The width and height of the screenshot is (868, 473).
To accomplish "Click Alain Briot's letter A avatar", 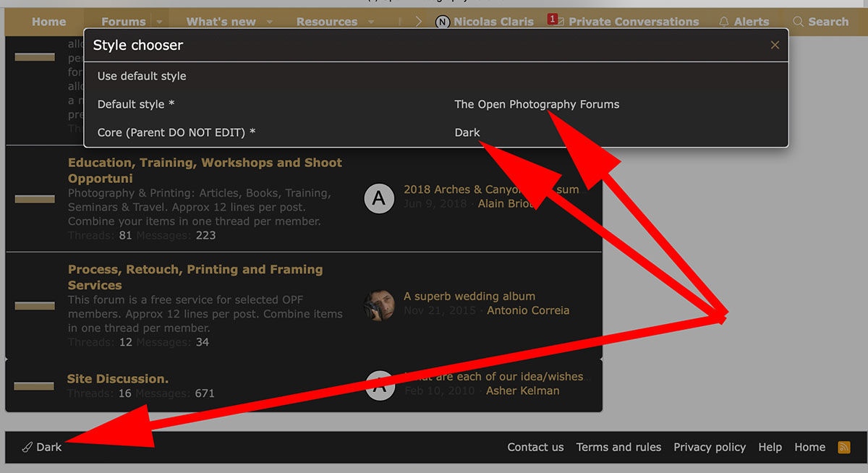I will pos(379,197).
